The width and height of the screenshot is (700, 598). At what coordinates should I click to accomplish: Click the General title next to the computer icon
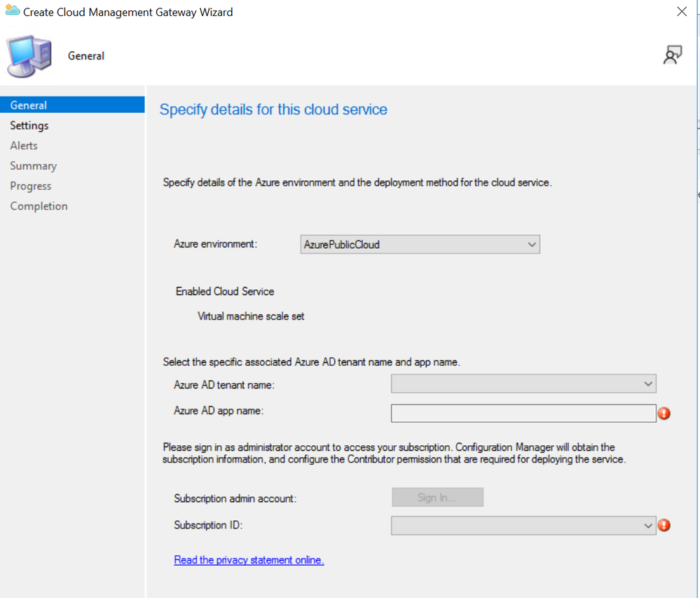(x=86, y=56)
